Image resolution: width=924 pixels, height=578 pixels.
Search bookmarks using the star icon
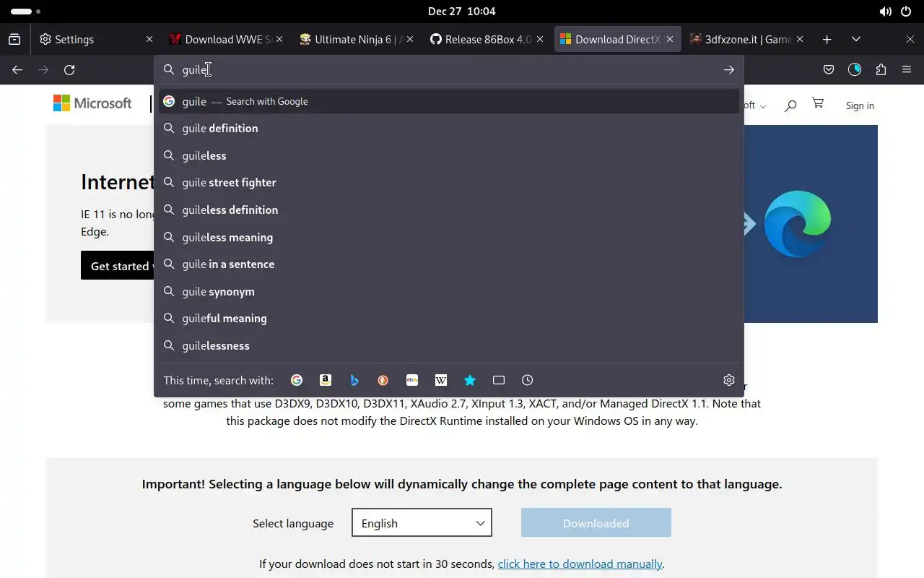[470, 380]
